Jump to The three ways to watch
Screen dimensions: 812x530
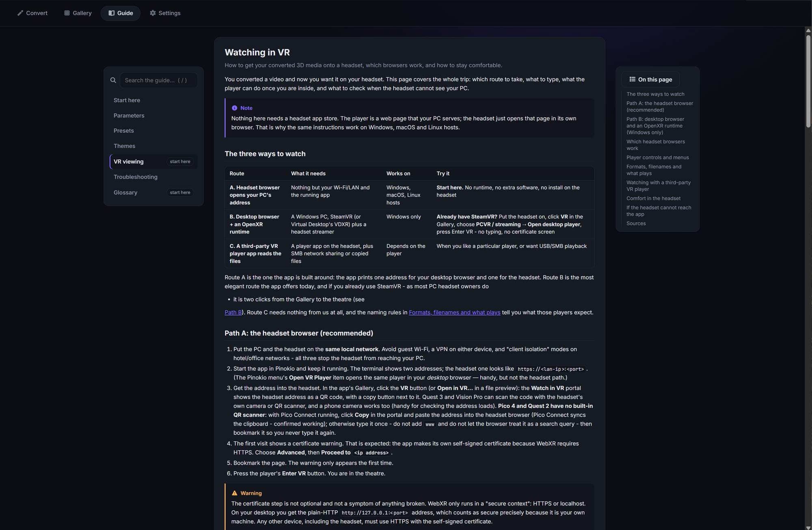point(655,94)
